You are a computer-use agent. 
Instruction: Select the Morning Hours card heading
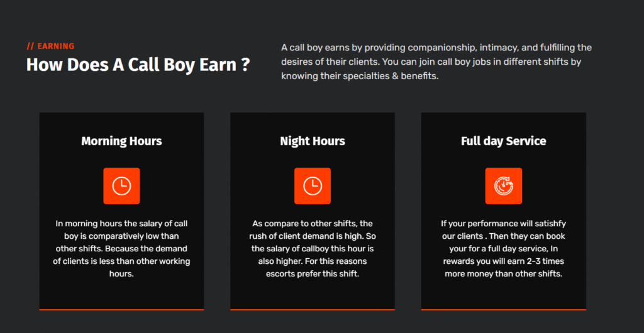pos(121,141)
